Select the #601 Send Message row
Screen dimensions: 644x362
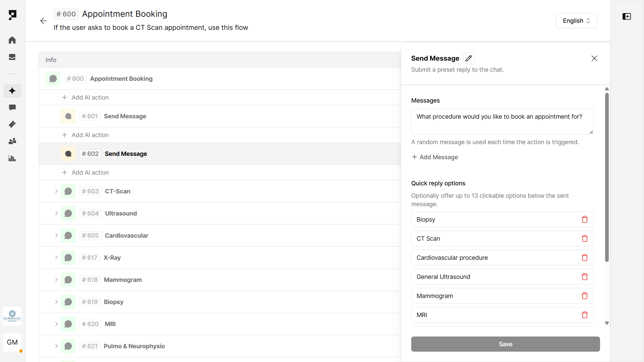point(125,116)
